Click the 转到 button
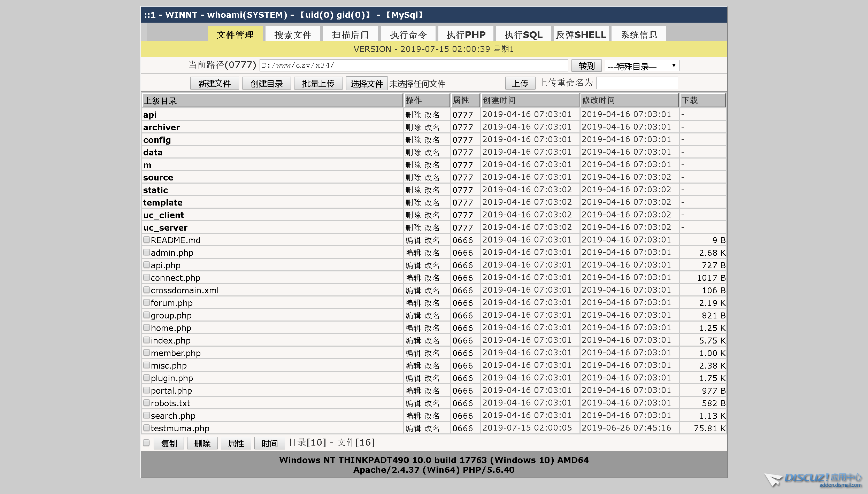Image resolution: width=868 pixels, height=494 pixels. (586, 65)
